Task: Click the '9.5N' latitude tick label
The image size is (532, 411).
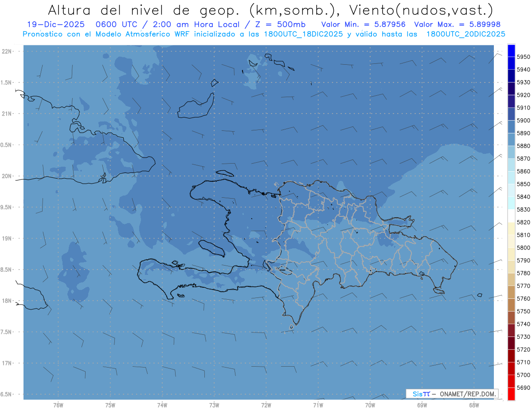Action: click(x=6, y=207)
